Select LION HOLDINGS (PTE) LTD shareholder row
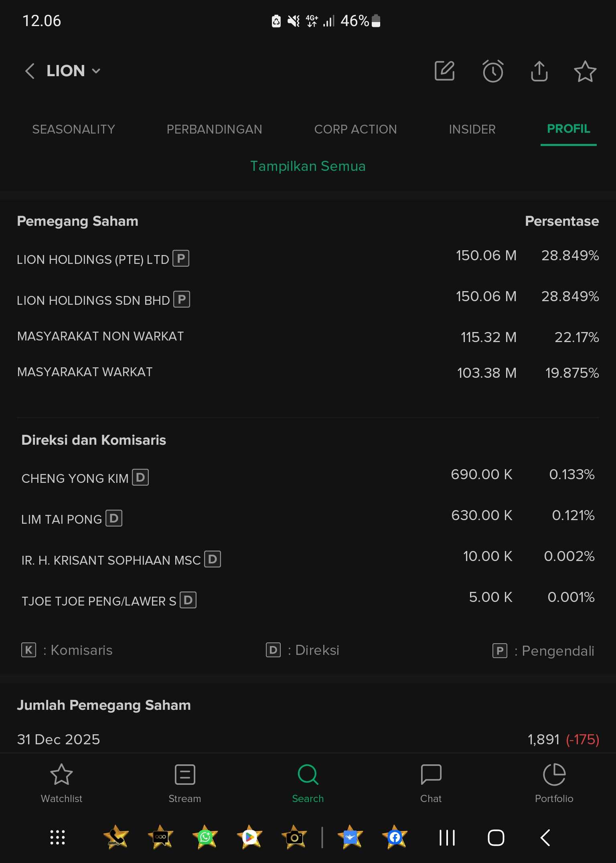Image resolution: width=616 pixels, height=863 pixels. 93,259
